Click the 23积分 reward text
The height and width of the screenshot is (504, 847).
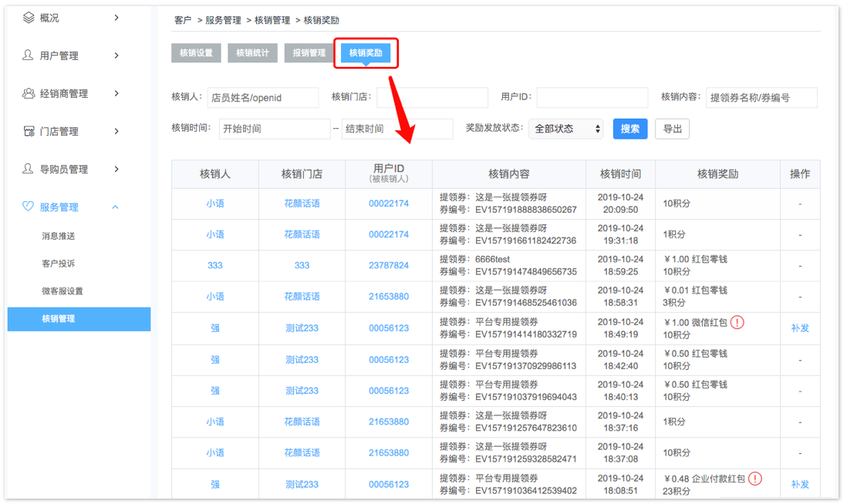[x=677, y=491]
